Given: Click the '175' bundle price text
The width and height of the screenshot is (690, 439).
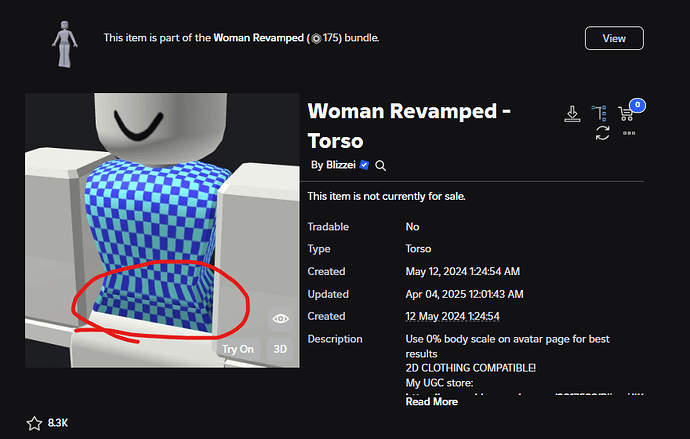Looking at the screenshot, I should pos(331,38).
